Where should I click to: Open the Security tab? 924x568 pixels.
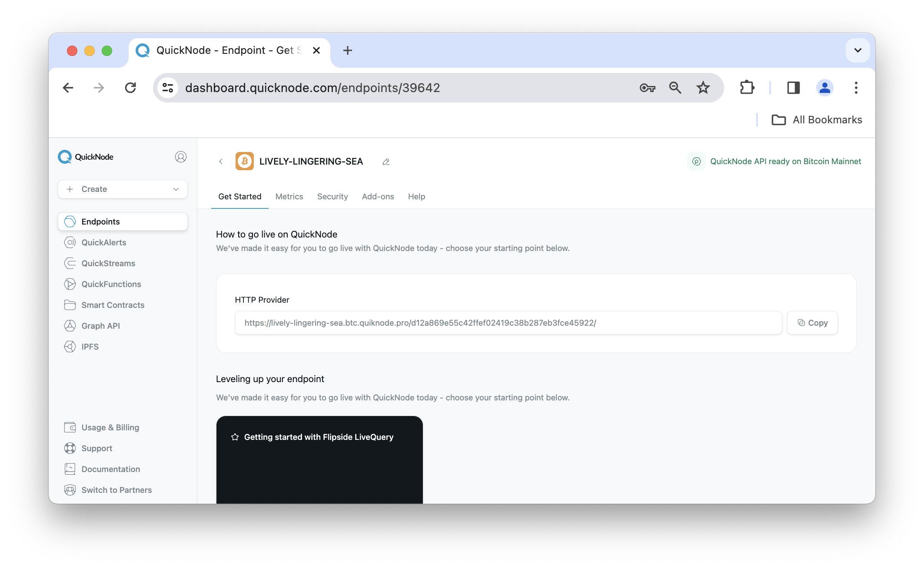[x=332, y=196]
